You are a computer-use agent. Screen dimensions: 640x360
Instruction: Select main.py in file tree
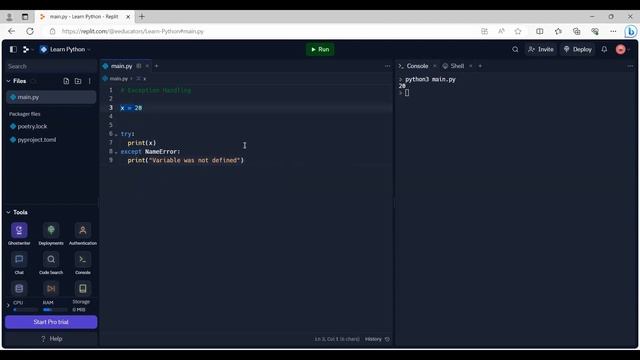tap(51, 97)
